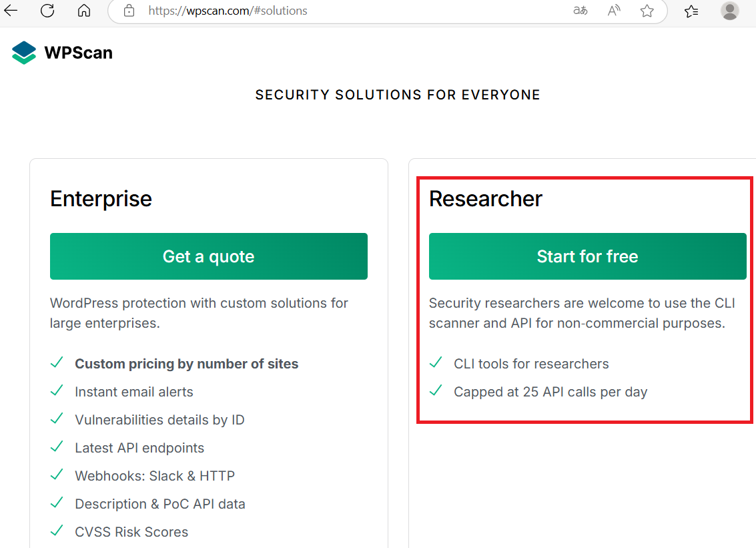The width and height of the screenshot is (756, 548).
Task: Open the browser profile avatar
Action: point(730,11)
